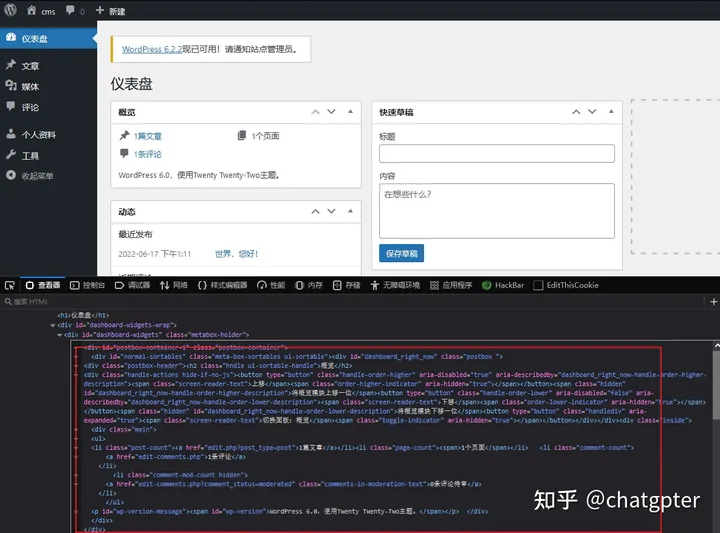Switch to 调试器 debugger tab
720x533 pixels.
(132, 285)
